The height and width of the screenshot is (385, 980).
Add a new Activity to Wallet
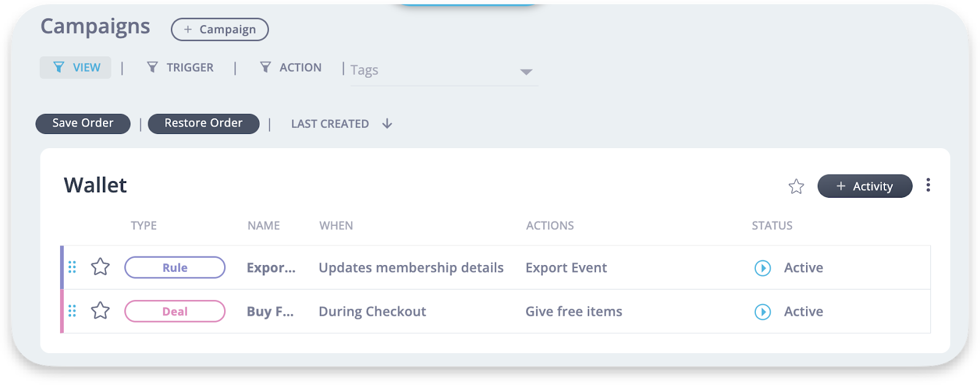click(864, 186)
